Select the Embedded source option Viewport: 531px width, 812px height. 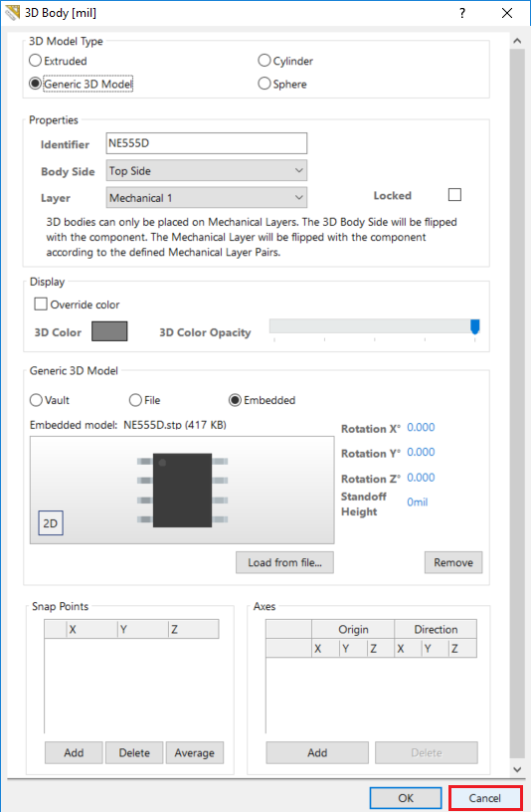click(262, 400)
